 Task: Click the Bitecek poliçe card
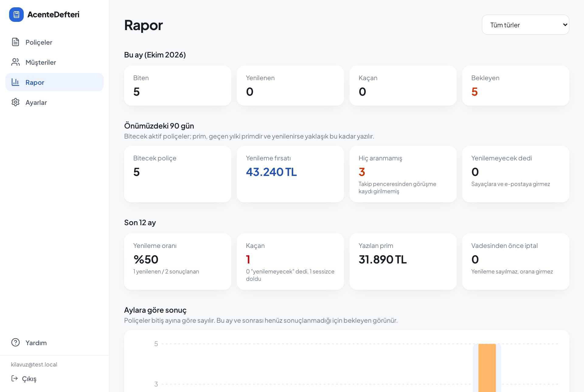coord(178,174)
